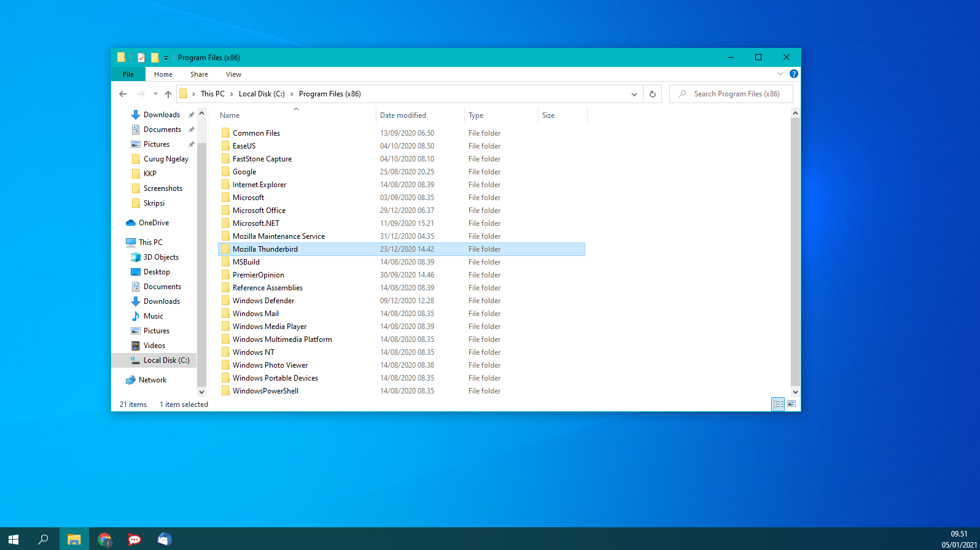Click the Mozilla Thunderbird folder icon
Image resolution: width=980 pixels, height=550 pixels.
click(225, 249)
